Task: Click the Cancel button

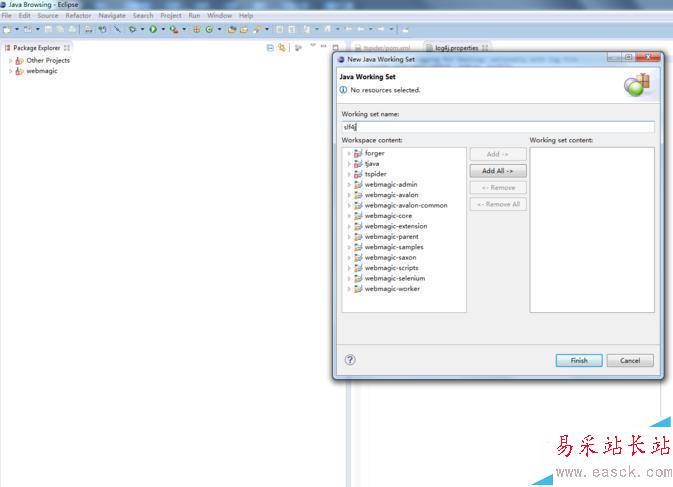Action: [x=630, y=360]
